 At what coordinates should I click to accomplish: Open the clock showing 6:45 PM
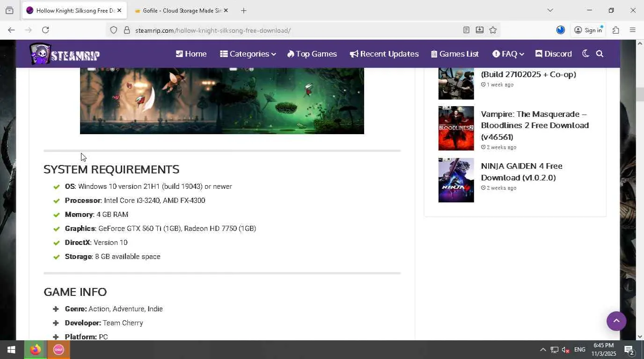click(x=603, y=350)
